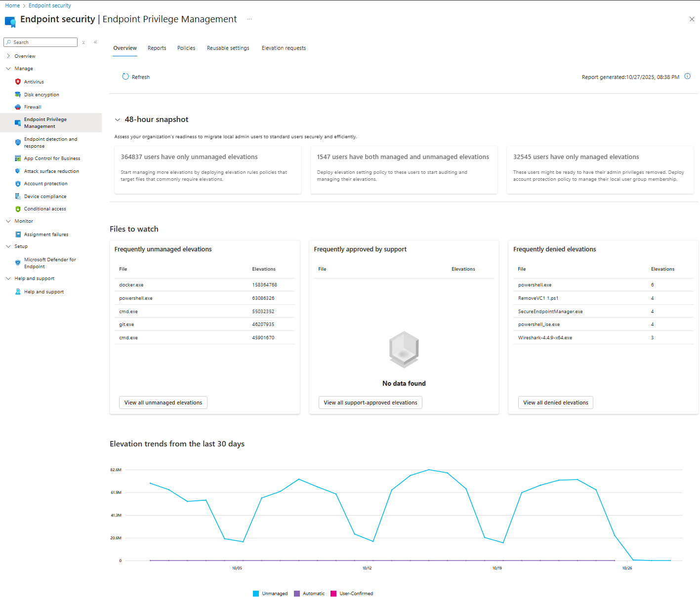Click View all denied elevations
The image size is (700, 605).
pyautogui.click(x=555, y=403)
